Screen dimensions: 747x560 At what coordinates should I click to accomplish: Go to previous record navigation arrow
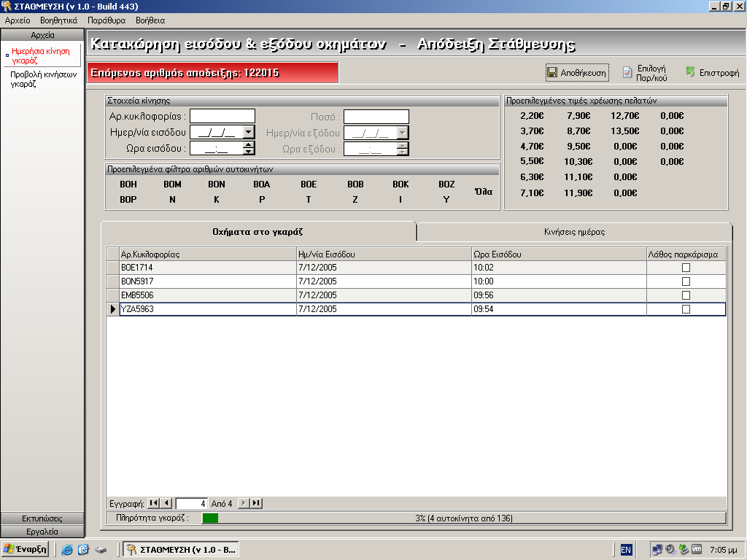[x=166, y=503]
